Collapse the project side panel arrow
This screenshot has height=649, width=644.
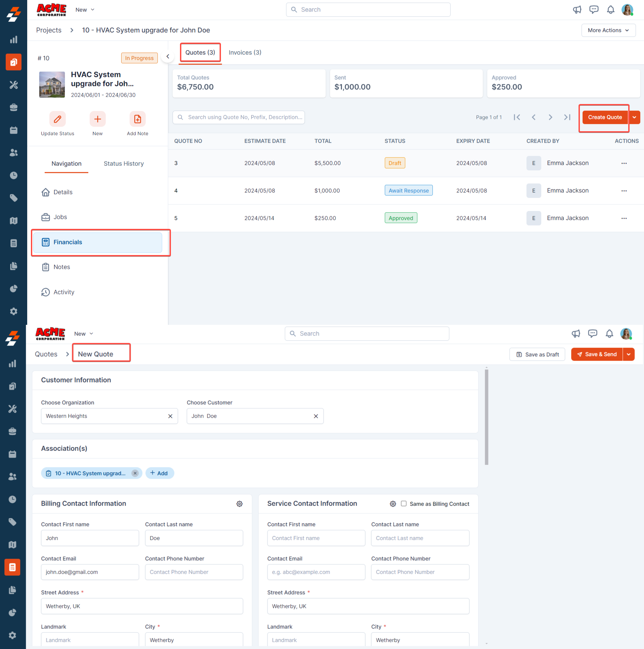click(168, 56)
